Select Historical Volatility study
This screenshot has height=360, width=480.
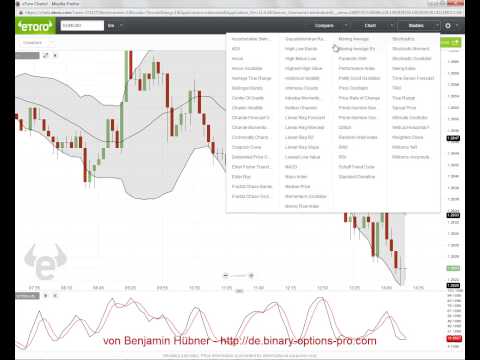pos(302,78)
